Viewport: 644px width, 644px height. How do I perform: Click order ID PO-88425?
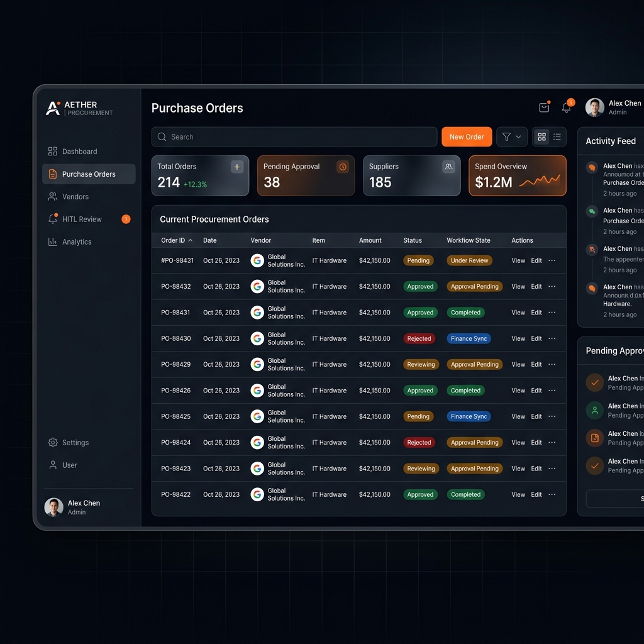(176, 416)
